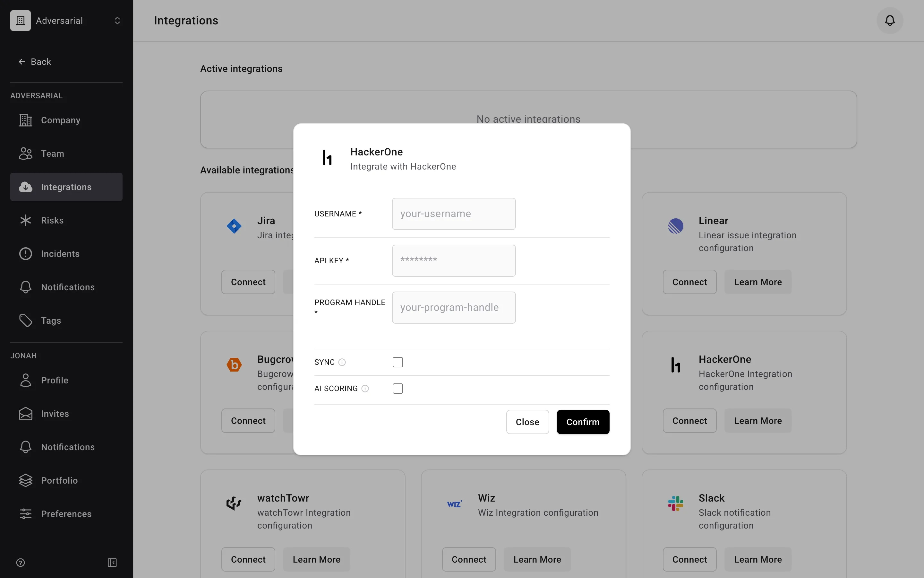
Task: Click the Risks asterisk icon
Action: pyautogui.click(x=26, y=220)
